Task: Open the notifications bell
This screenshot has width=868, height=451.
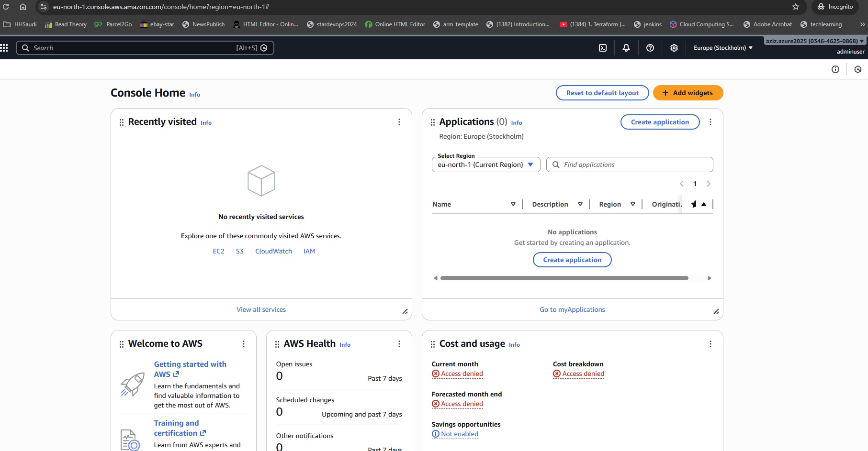Action: tap(626, 48)
